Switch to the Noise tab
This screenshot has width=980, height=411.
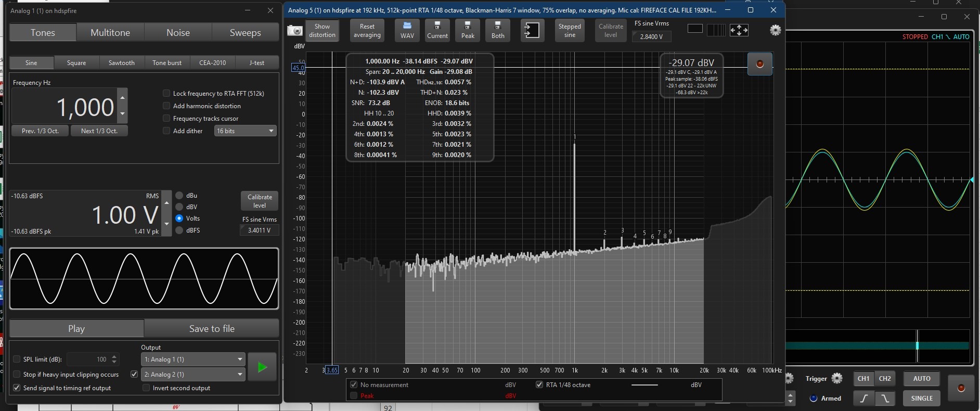(178, 32)
